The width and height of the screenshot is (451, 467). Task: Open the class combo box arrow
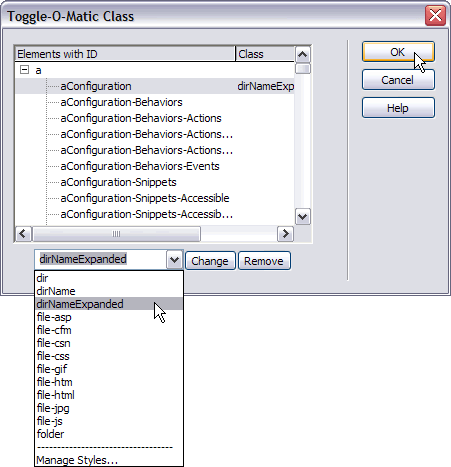(174, 260)
